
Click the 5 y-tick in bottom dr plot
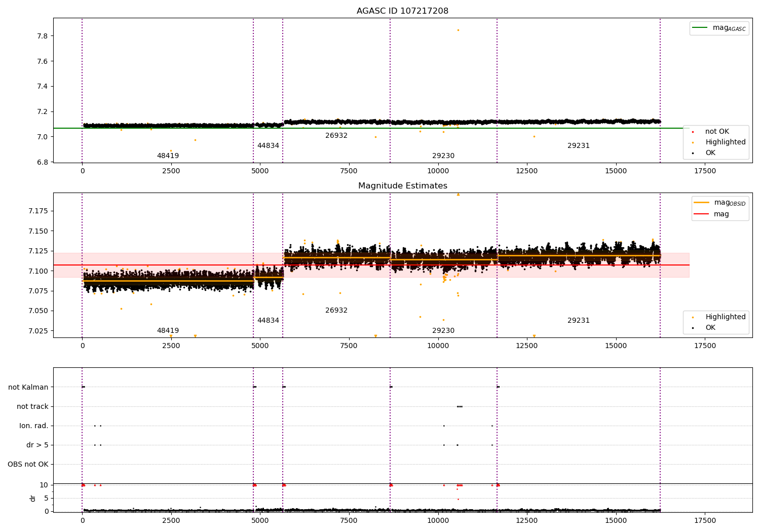click(x=46, y=499)
